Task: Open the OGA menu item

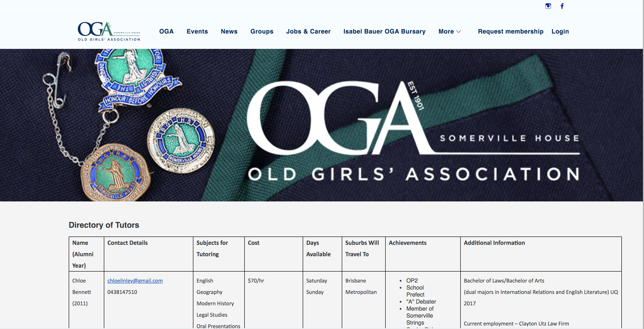Action: click(166, 31)
